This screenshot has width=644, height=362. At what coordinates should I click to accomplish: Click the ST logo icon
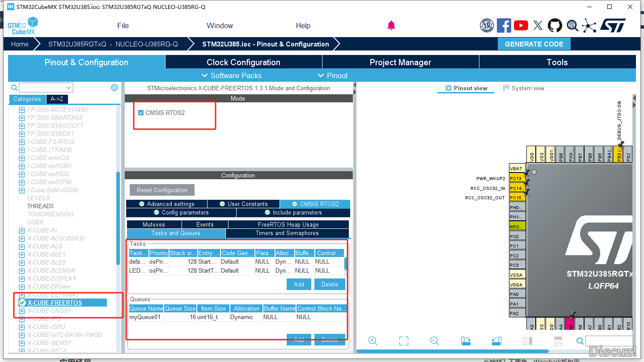[613, 25]
